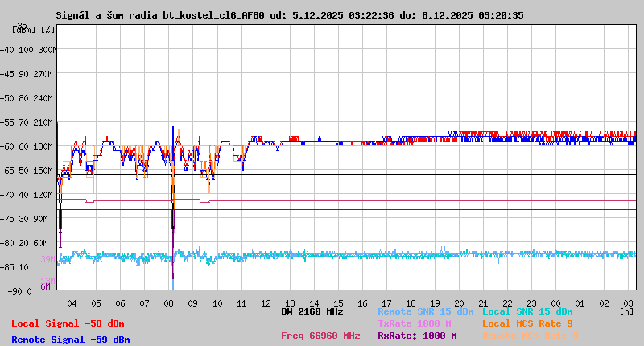Viewport: 644px width, 346px height.
Task: Click the Local MCS Rate 9 legend label
Action: coord(527,323)
